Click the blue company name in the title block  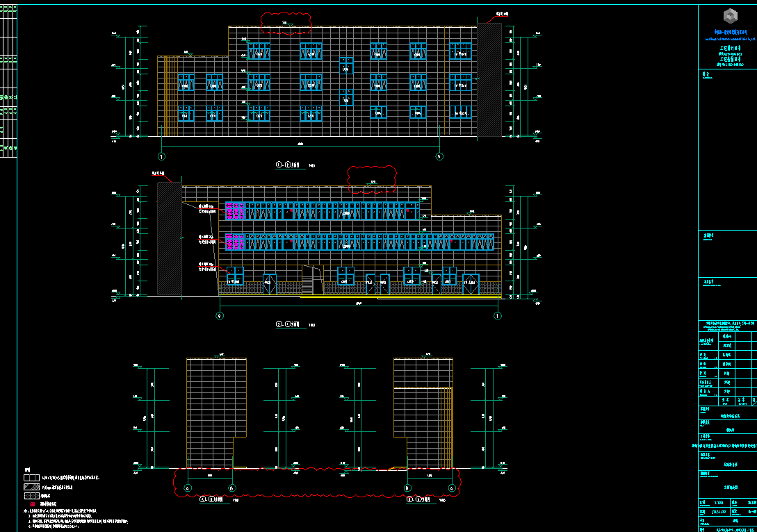(x=731, y=33)
